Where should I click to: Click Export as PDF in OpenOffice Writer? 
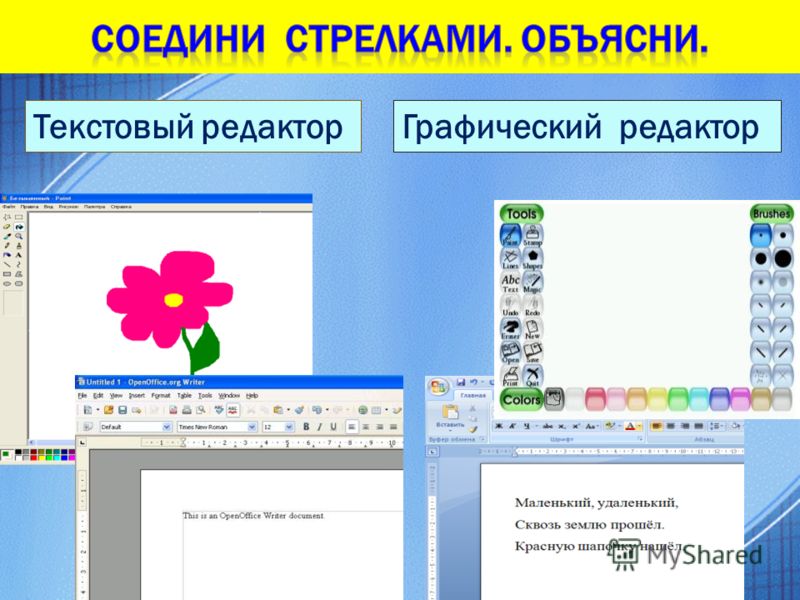pos(173,410)
